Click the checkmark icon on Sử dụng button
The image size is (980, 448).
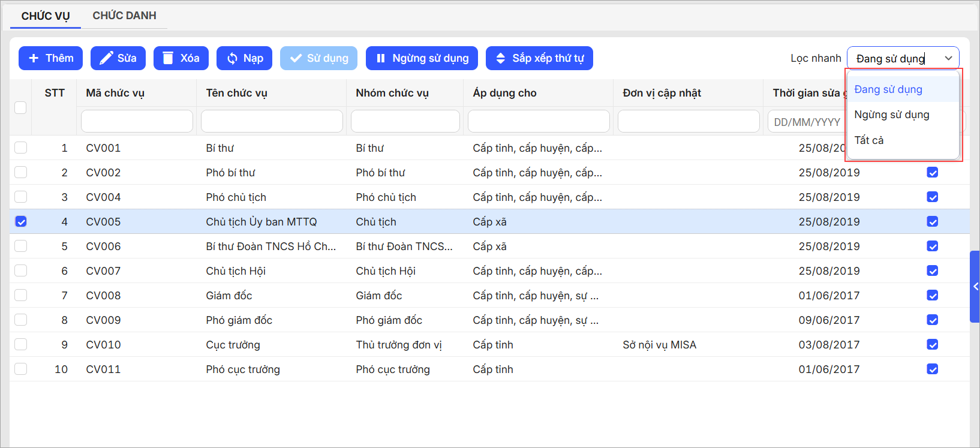pos(295,58)
